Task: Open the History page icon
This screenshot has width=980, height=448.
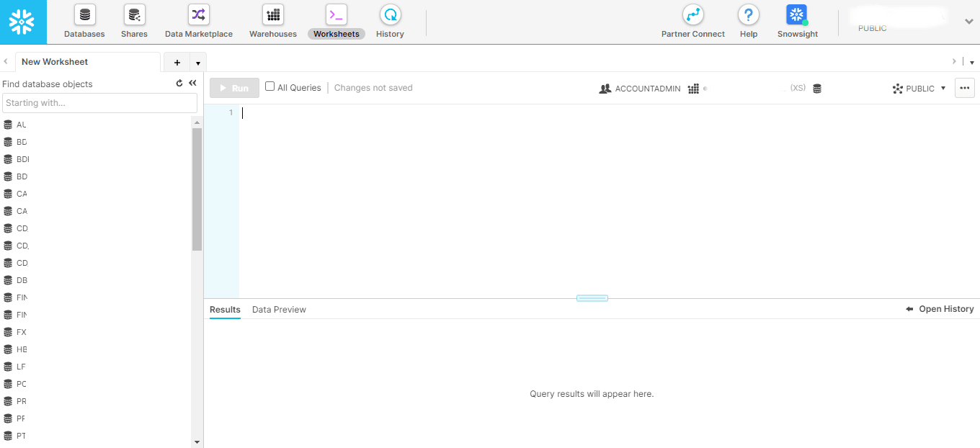Action: click(x=390, y=15)
